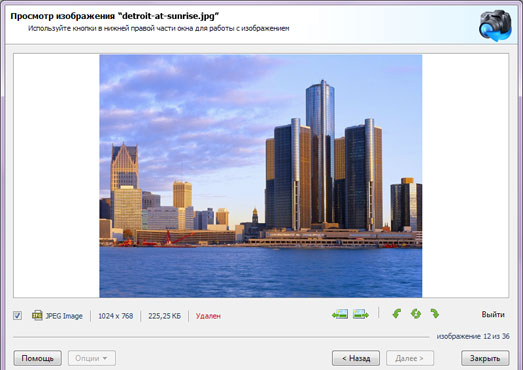
Task: Click the Далее button
Action: pos(410,358)
